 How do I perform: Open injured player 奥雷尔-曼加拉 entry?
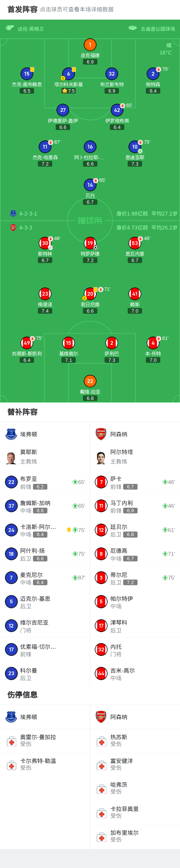point(45,741)
